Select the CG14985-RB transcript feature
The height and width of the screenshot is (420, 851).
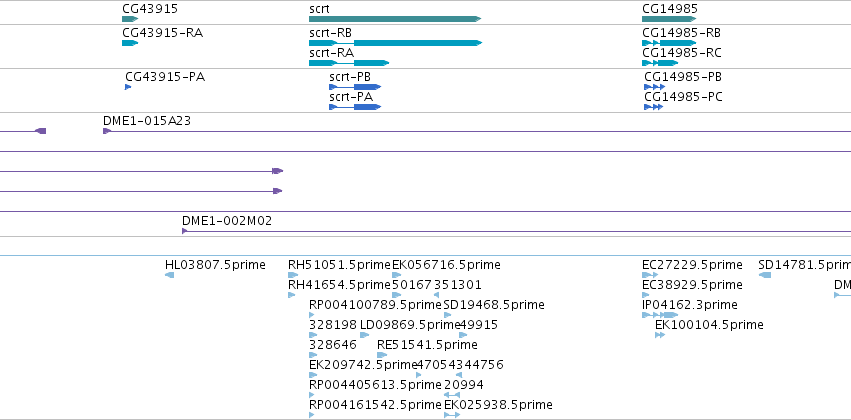[x=669, y=43]
